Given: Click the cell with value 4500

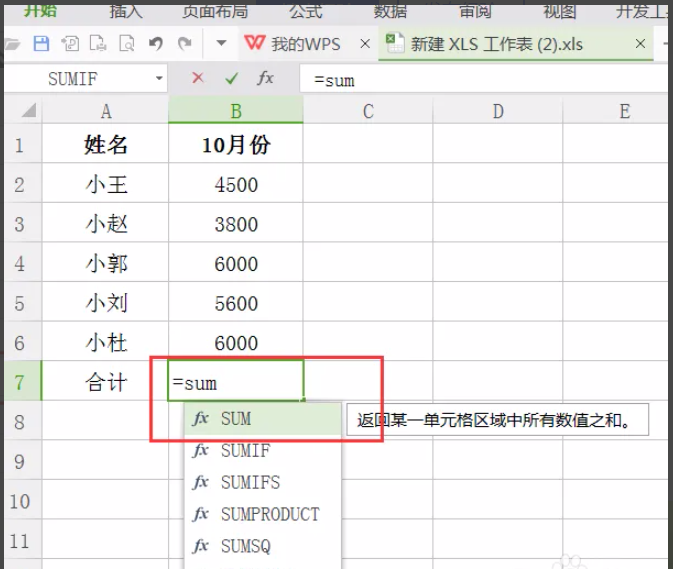Looking at the screenshot, I should [x=236, y=184].
